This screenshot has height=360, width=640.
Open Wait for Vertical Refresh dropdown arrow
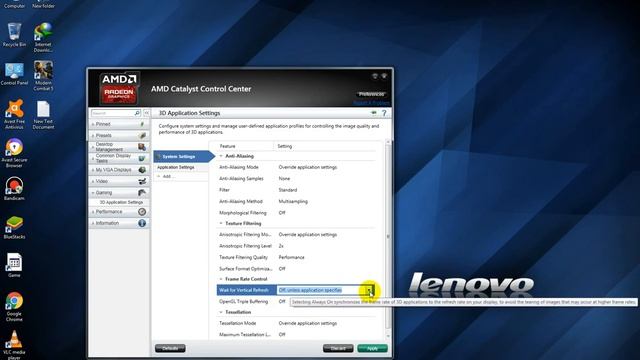click(x=369, y=290)
